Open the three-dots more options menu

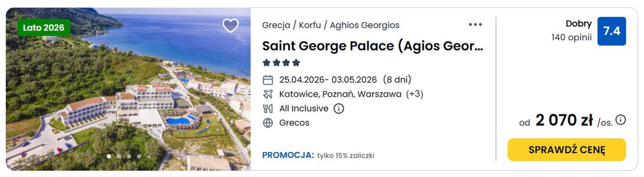(475, 25)
